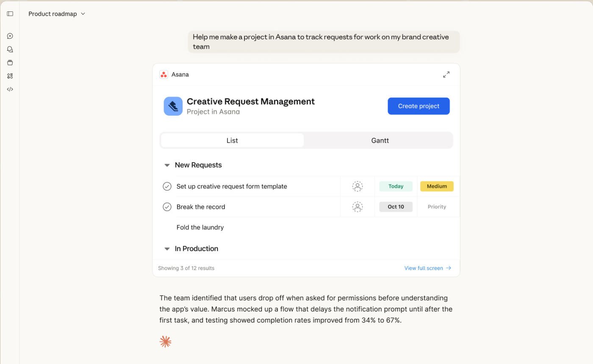This screenshot has height=364, width=593.
Task: Click the Asana logo in the widget header
Action: tap(164, 74)
